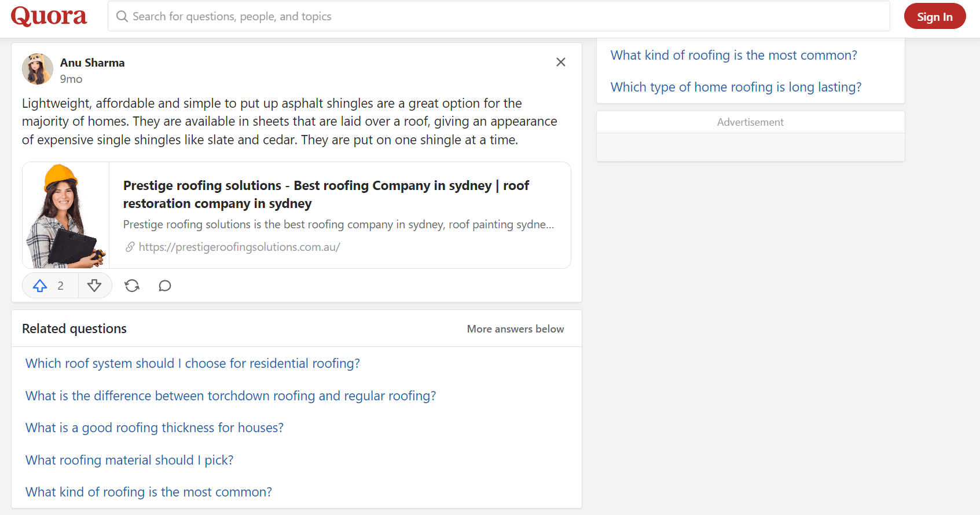Click the Prestige roofing link card image
Viewport: 980px width, 515px height.
click(66, 216)
